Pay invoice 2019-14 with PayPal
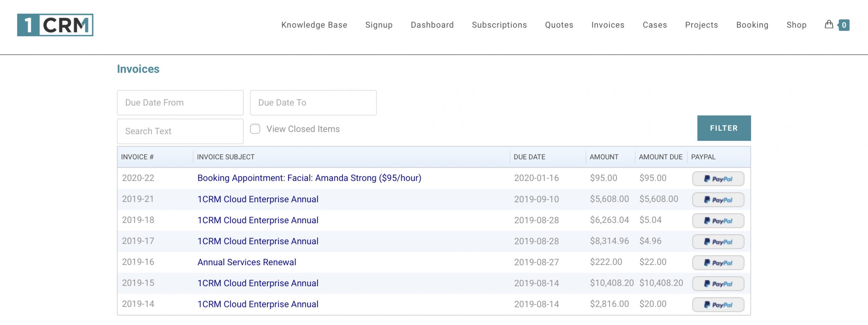 (x=718, y=304)
